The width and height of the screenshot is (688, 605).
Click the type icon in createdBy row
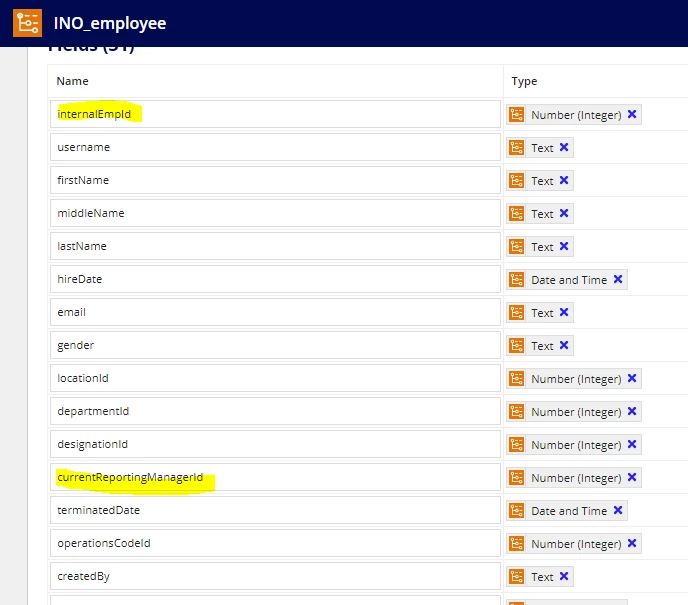pos(516,576)
